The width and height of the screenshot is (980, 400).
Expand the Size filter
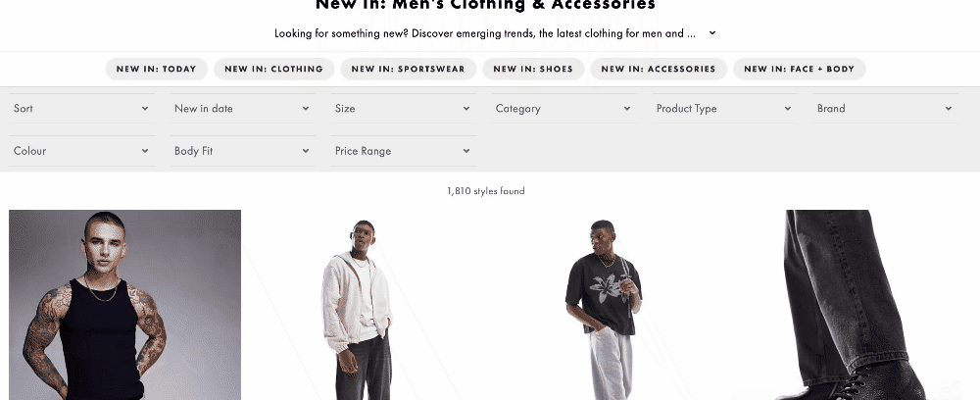tap(403, 108)
